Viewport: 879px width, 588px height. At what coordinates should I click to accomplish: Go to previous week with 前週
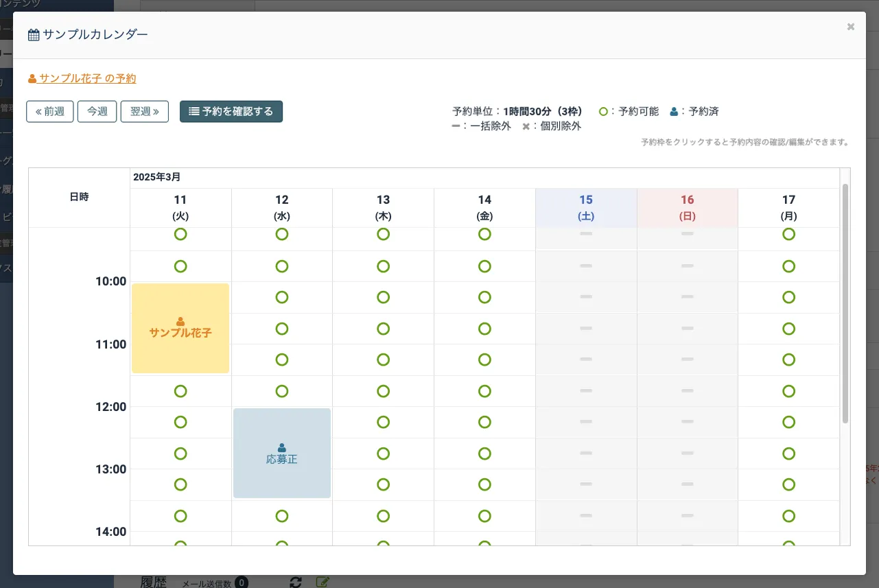[50, 111]
